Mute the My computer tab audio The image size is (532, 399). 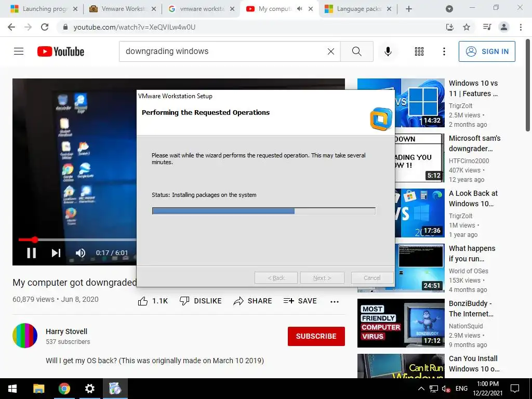click(x=299, y=9)
